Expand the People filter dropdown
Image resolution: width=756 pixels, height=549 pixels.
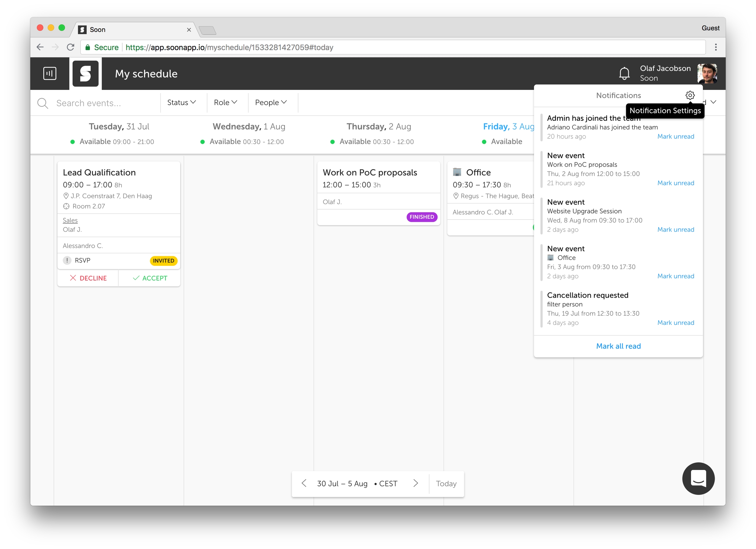click(271, 103)
